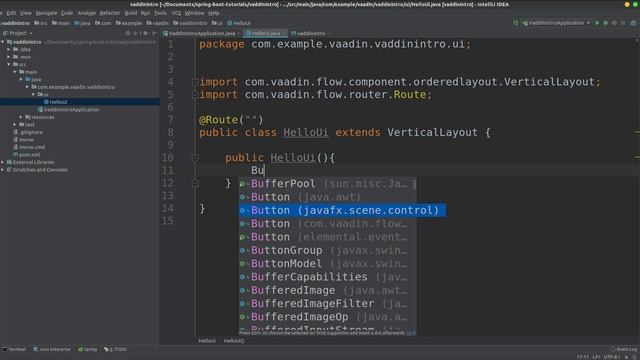Open the Analyze menu
This screenshot has width=640, height=360.
click(x=87, y=13)
